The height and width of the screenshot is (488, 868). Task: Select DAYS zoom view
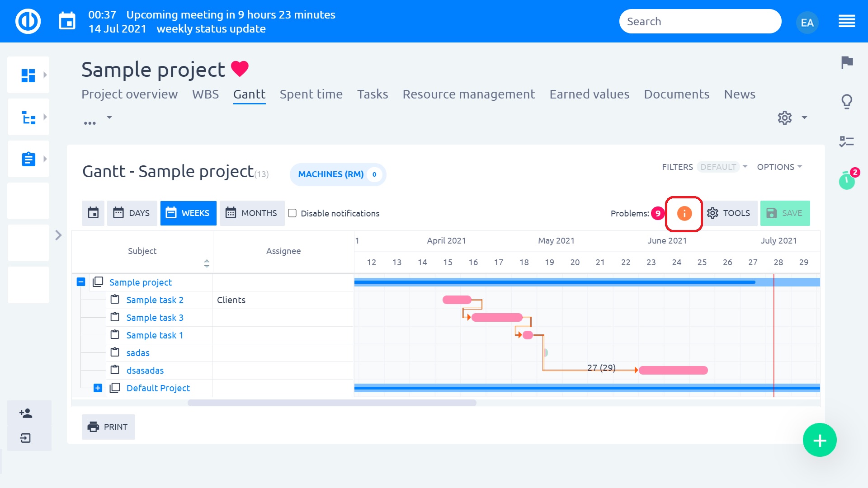(x=132, y=213)
